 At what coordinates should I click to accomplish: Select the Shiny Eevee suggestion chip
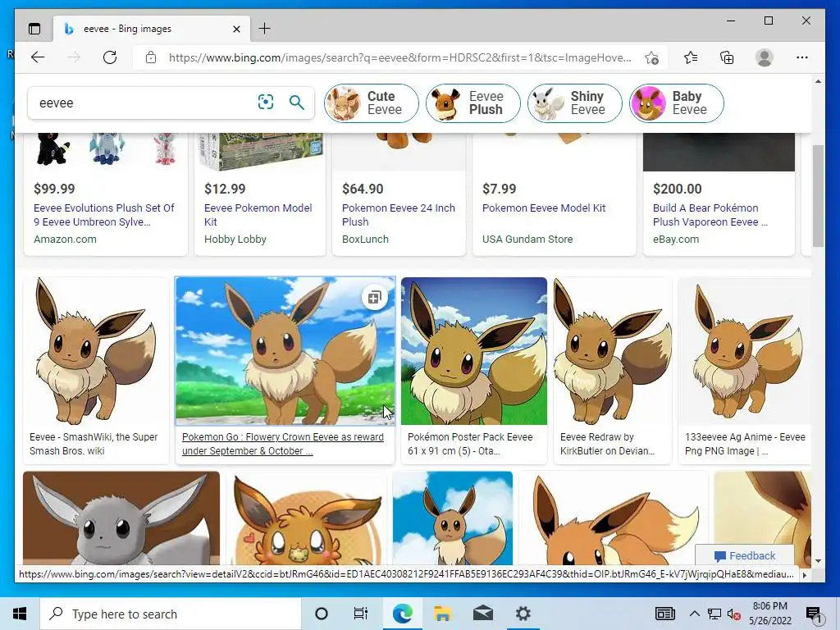click(575, 103)
